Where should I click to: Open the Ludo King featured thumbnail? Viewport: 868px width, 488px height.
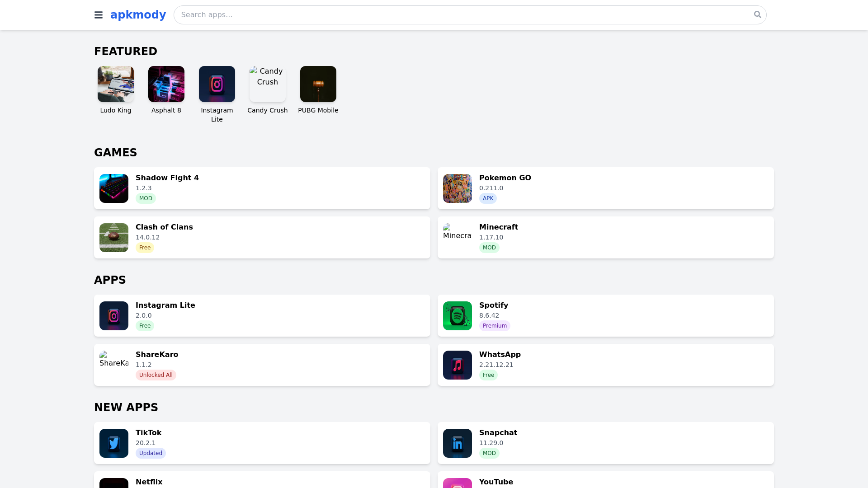[x=115, y=84]
